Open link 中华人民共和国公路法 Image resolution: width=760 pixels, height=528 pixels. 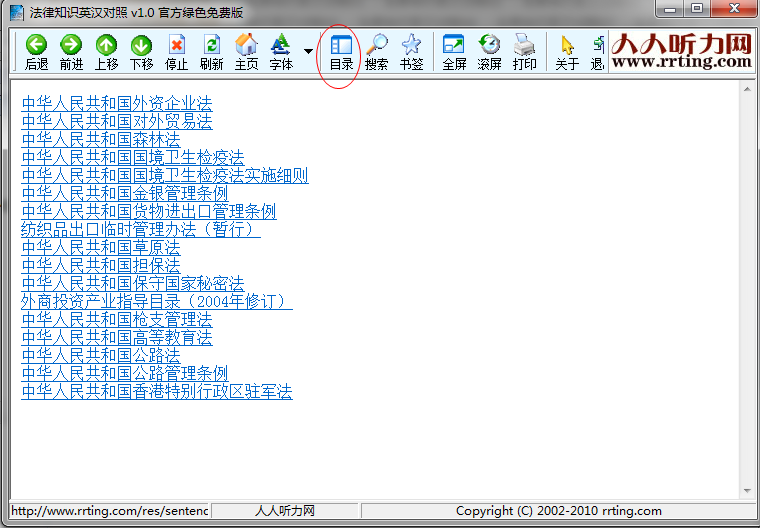tap(101, 355)
